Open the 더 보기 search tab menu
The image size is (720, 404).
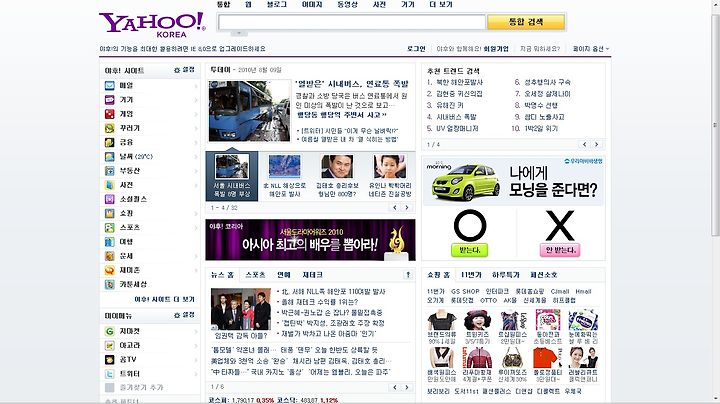coord(441,4)
